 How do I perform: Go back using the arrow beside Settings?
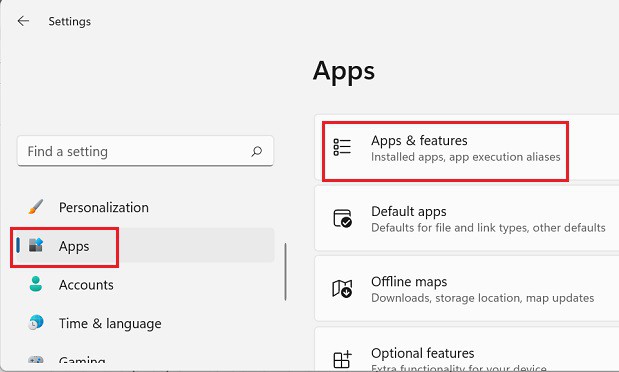(x=23, y=21)
